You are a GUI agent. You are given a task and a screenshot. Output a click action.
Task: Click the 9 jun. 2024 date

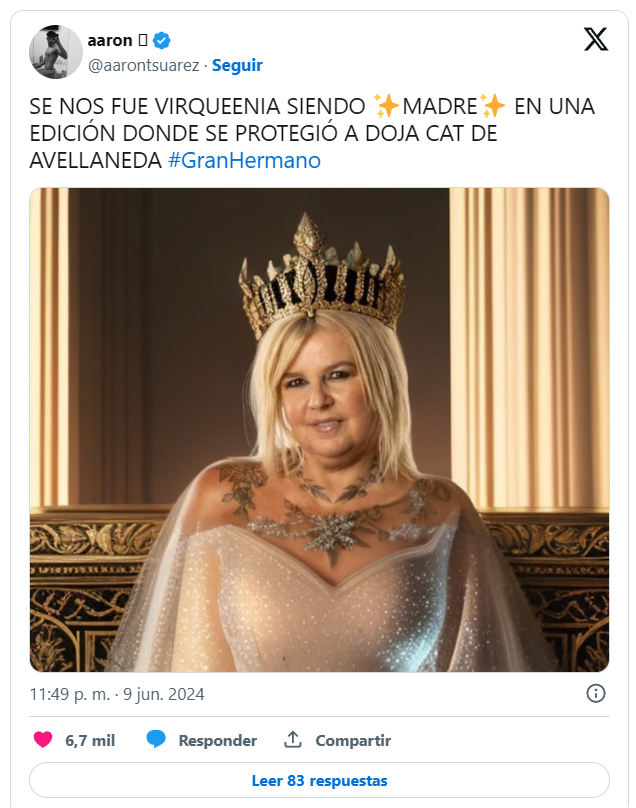163,694
